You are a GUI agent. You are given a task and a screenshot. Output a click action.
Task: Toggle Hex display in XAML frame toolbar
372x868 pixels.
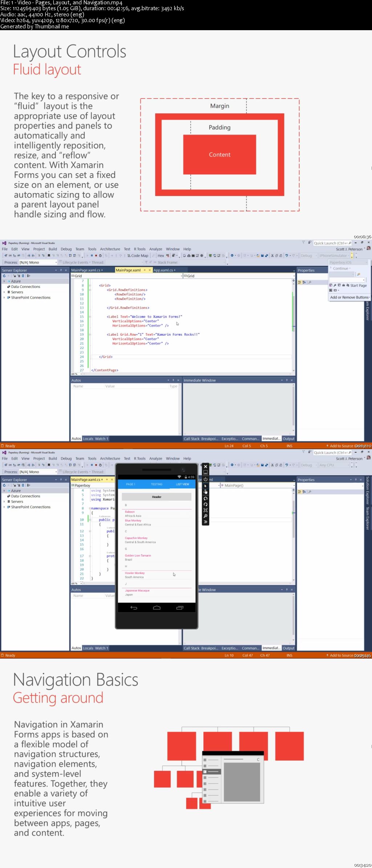(x=161, y=256)
